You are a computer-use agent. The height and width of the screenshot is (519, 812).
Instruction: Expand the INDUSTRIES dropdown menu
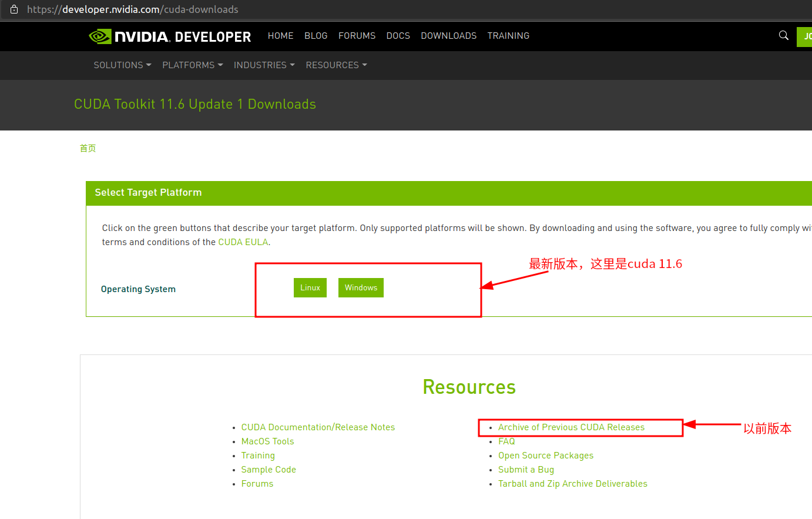pyautogui.click(x=264, y=65)
